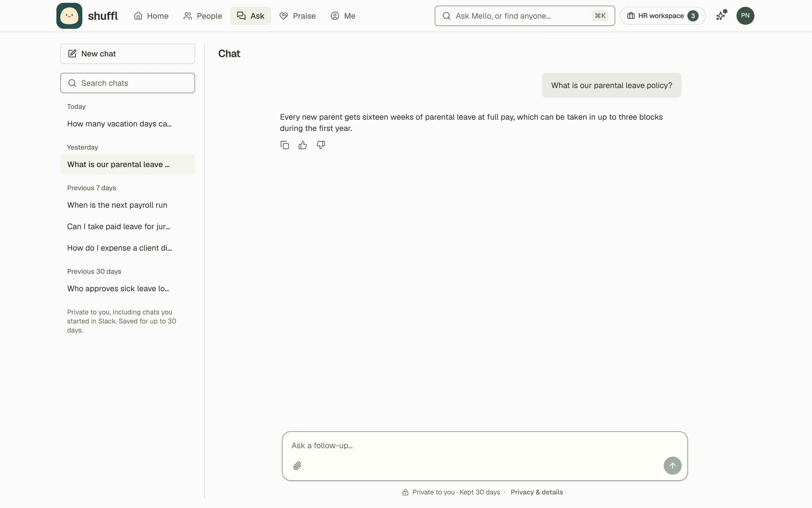812x508 pixels.
Task: Open chat 'When is the next payroll run'
Action: pyautogui.click(x=127, y=205)
